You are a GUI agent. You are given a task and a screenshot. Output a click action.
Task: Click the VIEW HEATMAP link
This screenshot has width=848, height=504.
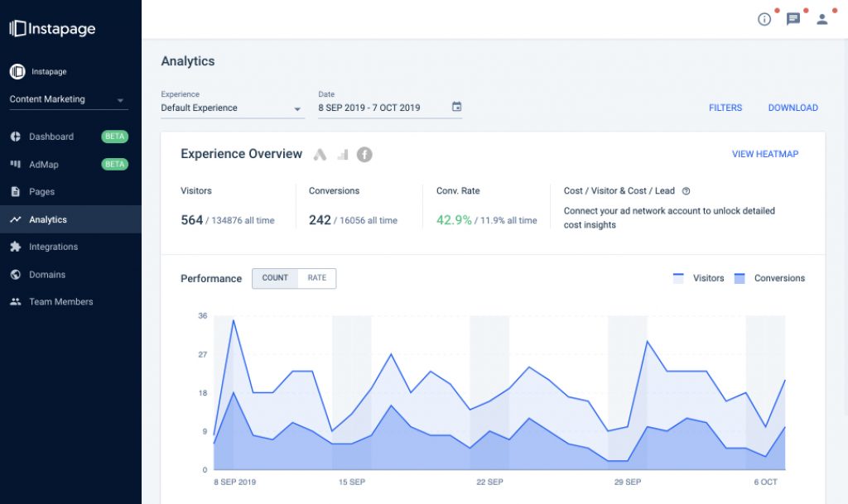click(765, 154)
